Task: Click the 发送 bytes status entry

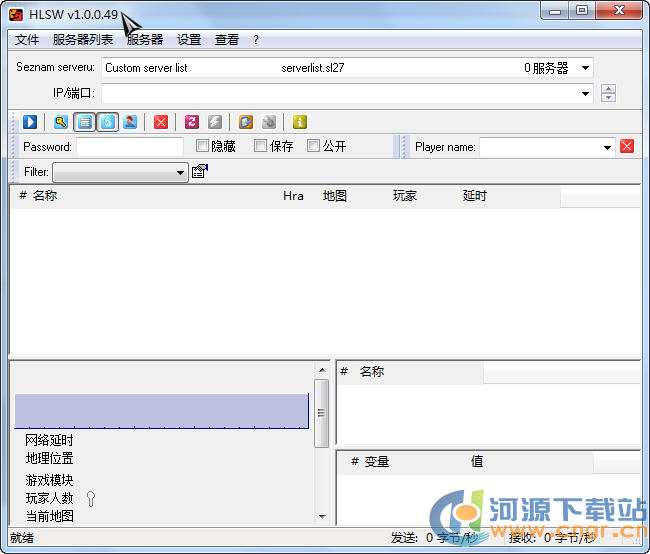Action: point(434,538)
